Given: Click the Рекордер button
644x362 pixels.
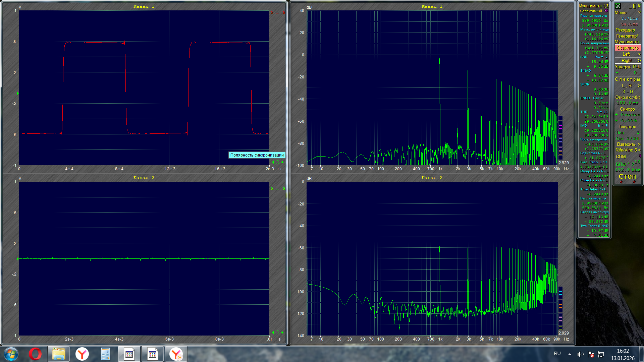Looking at the screenshot, I should [625, 30].
